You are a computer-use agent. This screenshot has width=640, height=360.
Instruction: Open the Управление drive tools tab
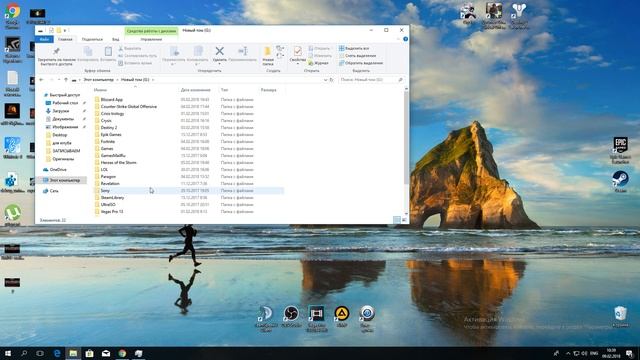[x=151, y=39]
